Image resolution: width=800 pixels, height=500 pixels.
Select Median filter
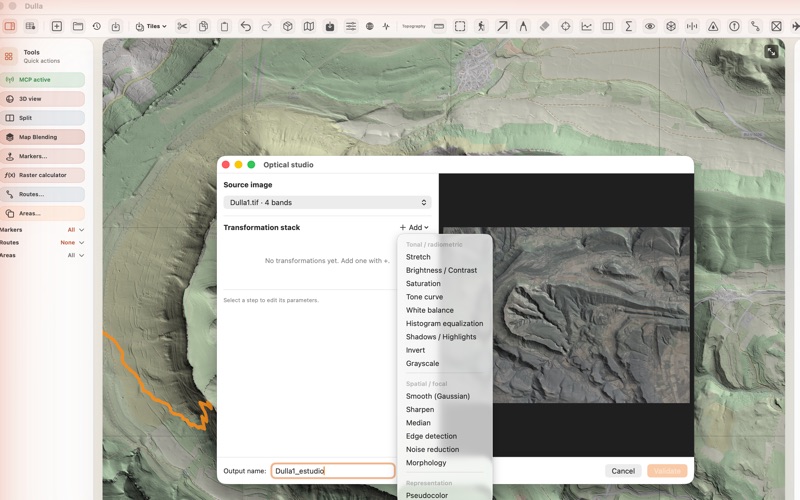pyautogui.click(x=418, y=422)
